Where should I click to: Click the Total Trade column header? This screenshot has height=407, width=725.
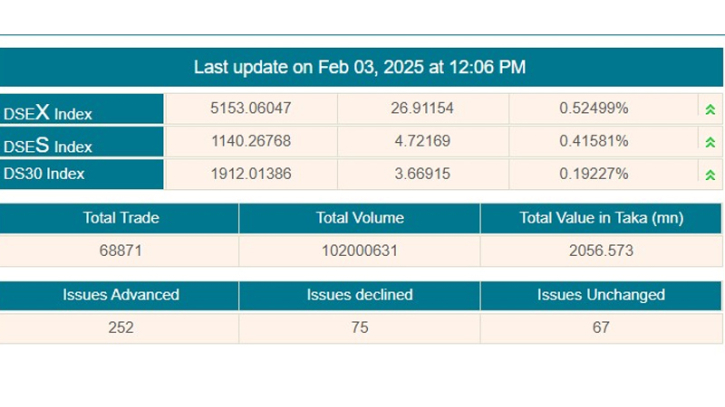click(x=121, y=218)
